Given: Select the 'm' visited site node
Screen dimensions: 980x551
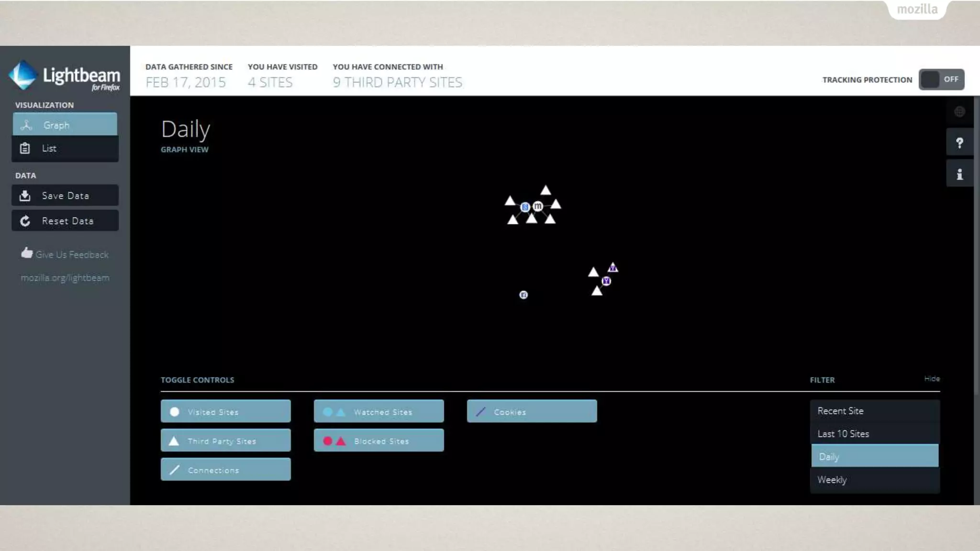Looking at the screenshot, I should [x=538, y=206].
